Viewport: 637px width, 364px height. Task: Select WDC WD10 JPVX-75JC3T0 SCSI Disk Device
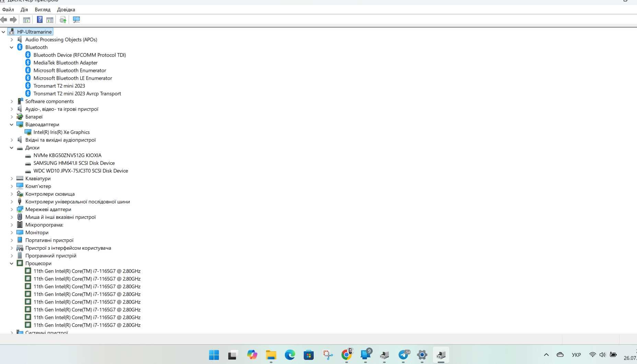pyautogui.click(x=81, y=171)
